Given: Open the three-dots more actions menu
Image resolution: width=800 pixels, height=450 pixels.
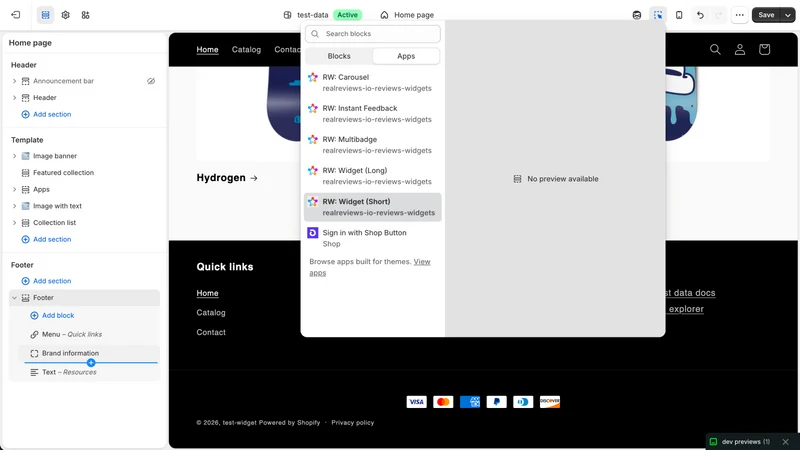Looking at the screenshot, I should click(x=739, y=15).
